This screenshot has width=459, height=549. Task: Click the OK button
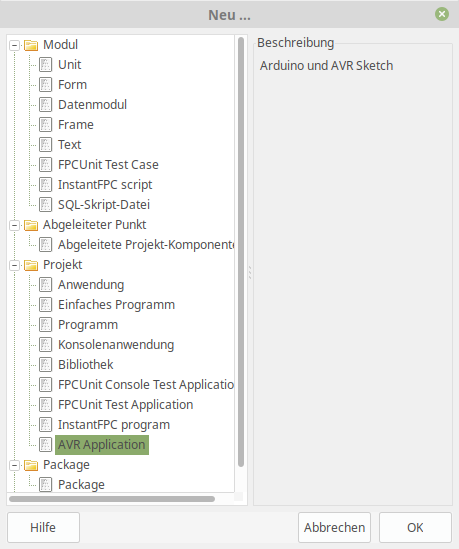pyautogui.click(x=415, y=527)
